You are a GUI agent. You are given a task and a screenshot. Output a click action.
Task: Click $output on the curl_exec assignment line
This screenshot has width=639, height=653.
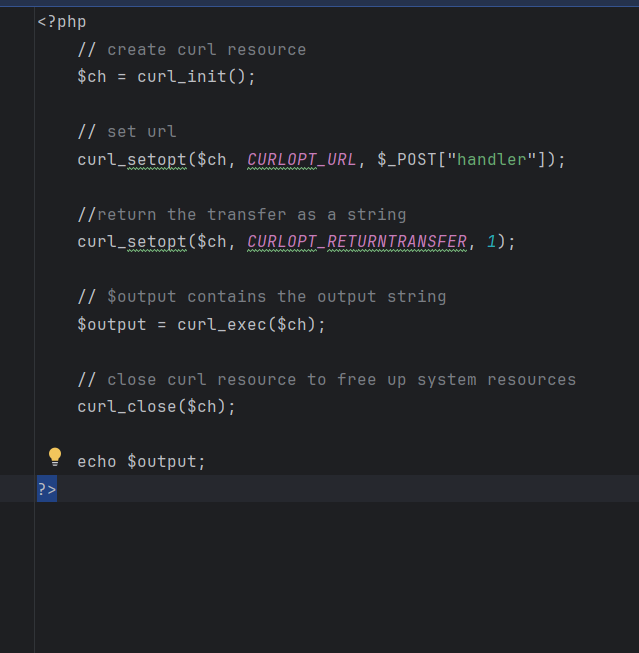point(106,325)
